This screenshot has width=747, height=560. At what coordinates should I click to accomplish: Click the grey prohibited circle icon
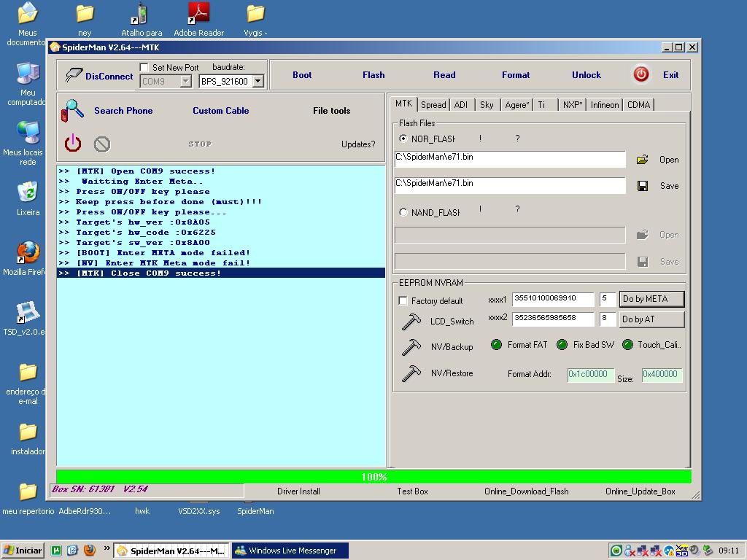pyautogui.click(x=102, y=144)
